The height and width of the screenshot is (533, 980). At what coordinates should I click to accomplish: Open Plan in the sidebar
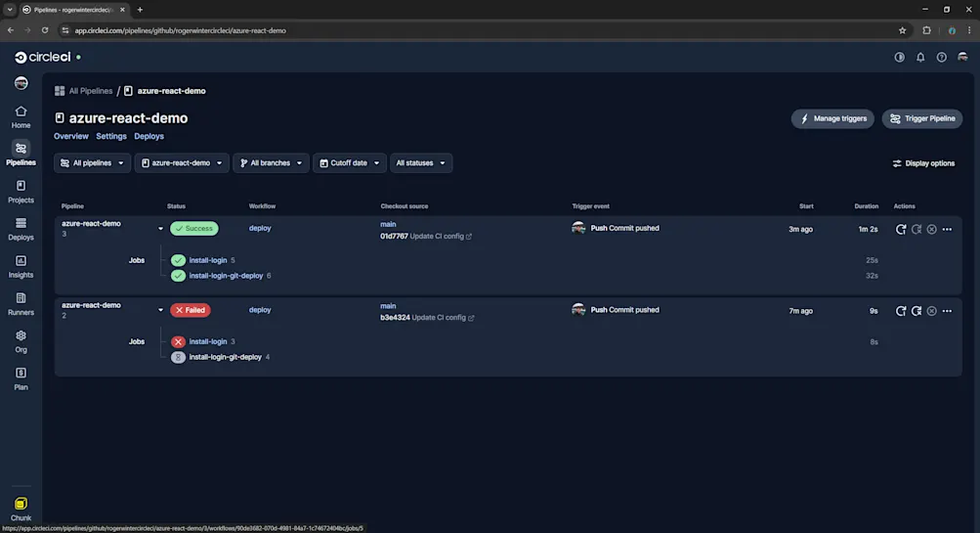point(21,379)
